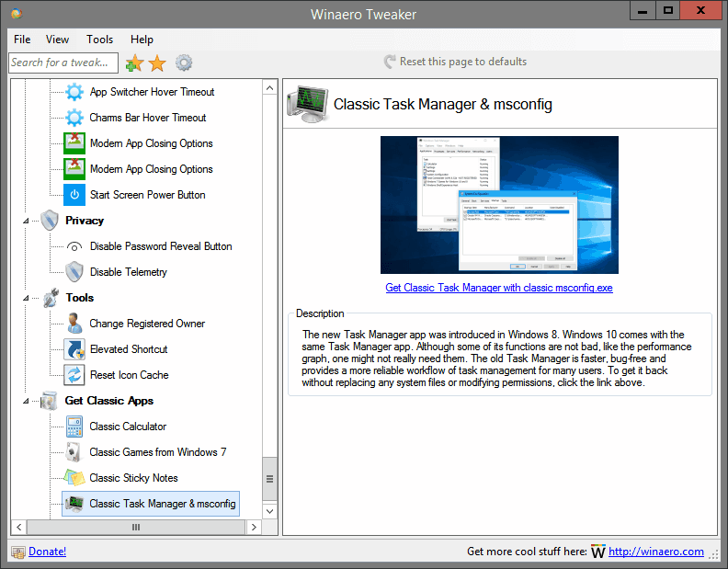Open the Tools menu
The width and height of the screenshot is (728, 569).
[100, 40]
